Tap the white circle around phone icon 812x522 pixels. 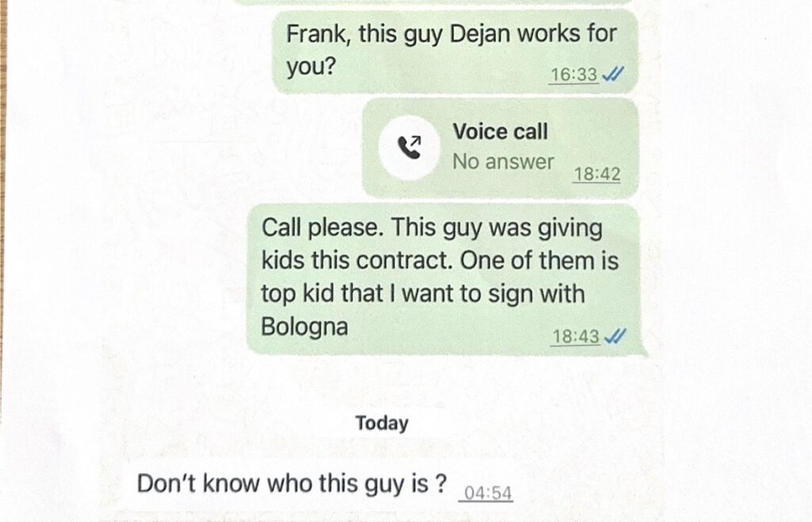tap(409, 148)
